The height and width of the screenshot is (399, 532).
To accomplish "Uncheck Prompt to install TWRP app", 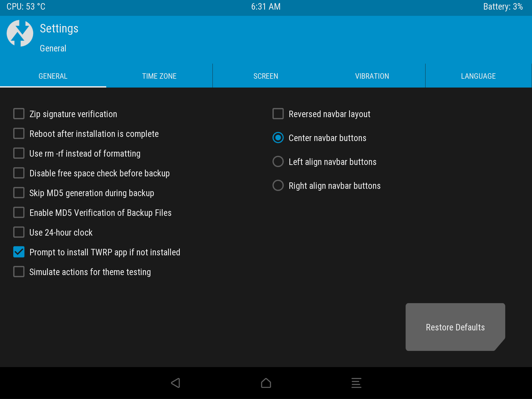I will coord(19,252).
